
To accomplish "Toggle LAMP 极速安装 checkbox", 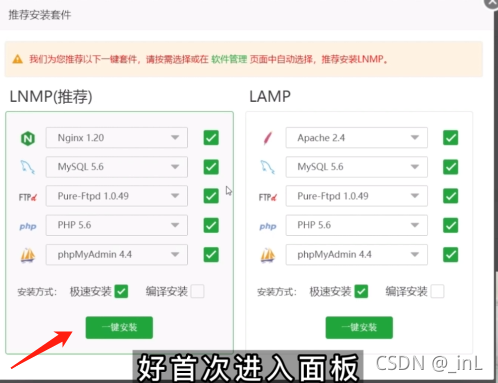I will pyautogui.click(x=361, y=292).
